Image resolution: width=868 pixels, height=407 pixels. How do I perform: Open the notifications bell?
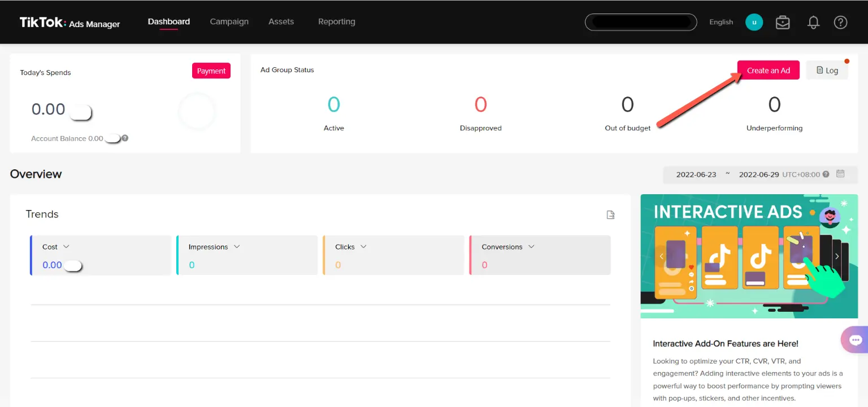813,23
